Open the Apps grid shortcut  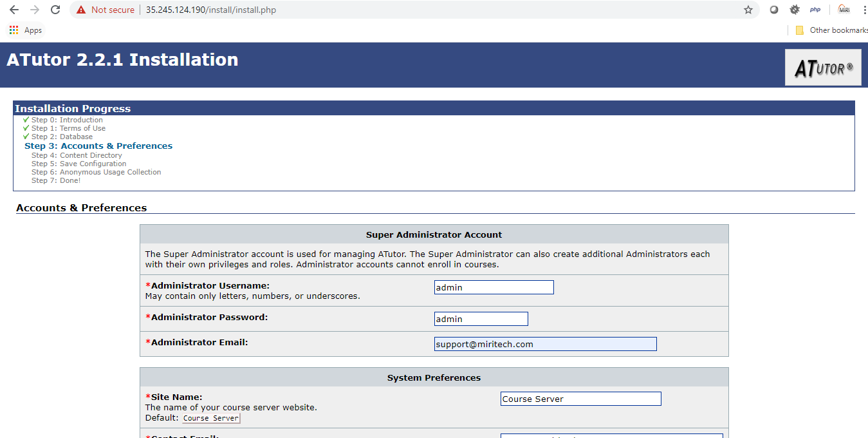click(x=14, y=30)
